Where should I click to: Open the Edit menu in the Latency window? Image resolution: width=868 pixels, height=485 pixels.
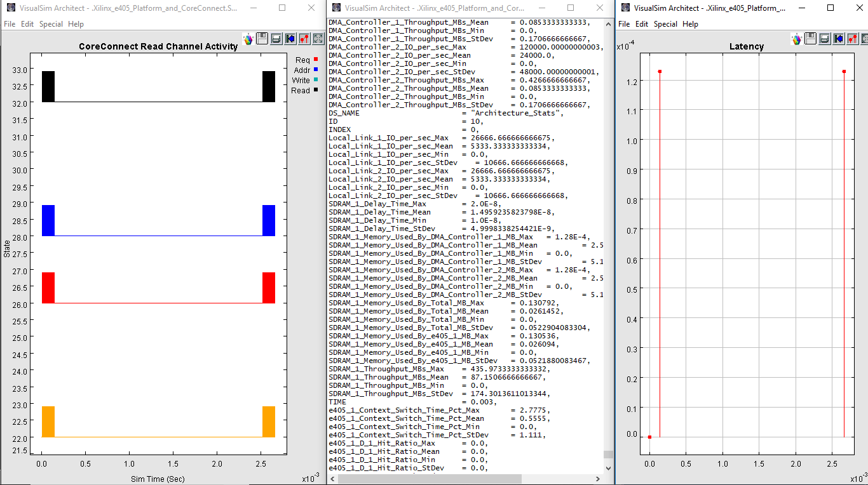642,24
